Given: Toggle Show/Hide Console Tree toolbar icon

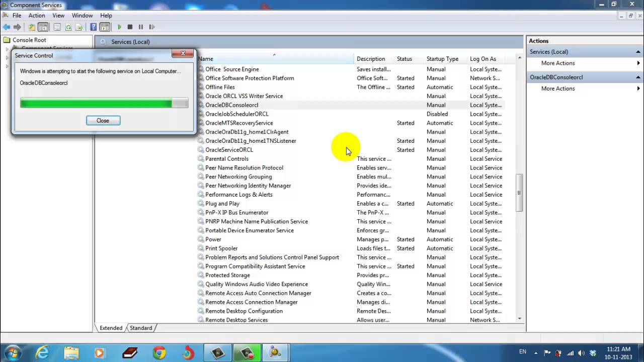Looking at the screenshot, I should (43, 27).
